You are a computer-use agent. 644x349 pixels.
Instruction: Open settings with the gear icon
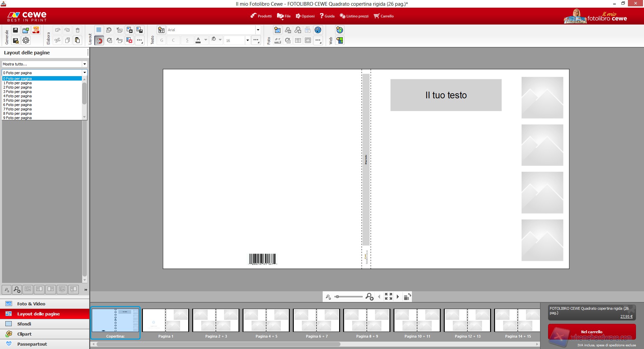click(26, 41)
